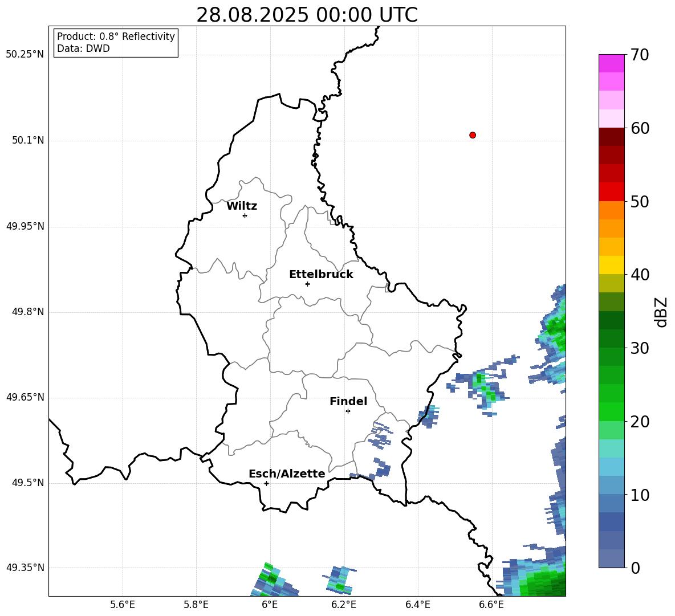Viewport: 675px width, 616px height.
Task: Click the colorbar 50 tick label
Action: point(640,202)
